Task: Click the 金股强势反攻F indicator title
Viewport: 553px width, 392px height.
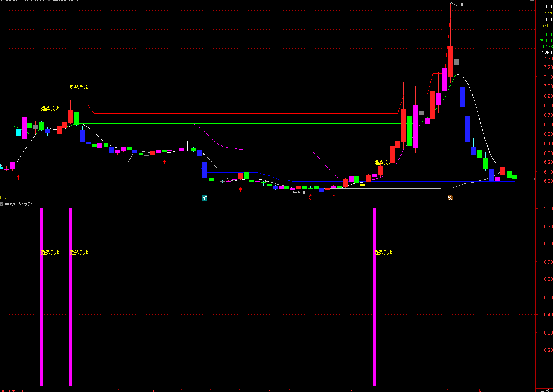Action: tap(19, 204)
